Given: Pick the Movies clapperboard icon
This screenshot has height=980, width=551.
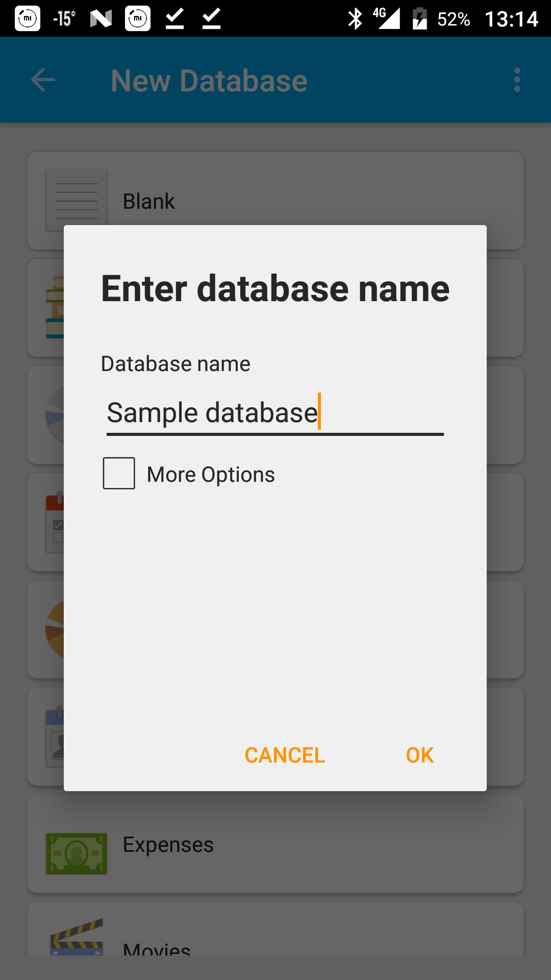Looking at the screenshot, I should click(x=77, y=937).
